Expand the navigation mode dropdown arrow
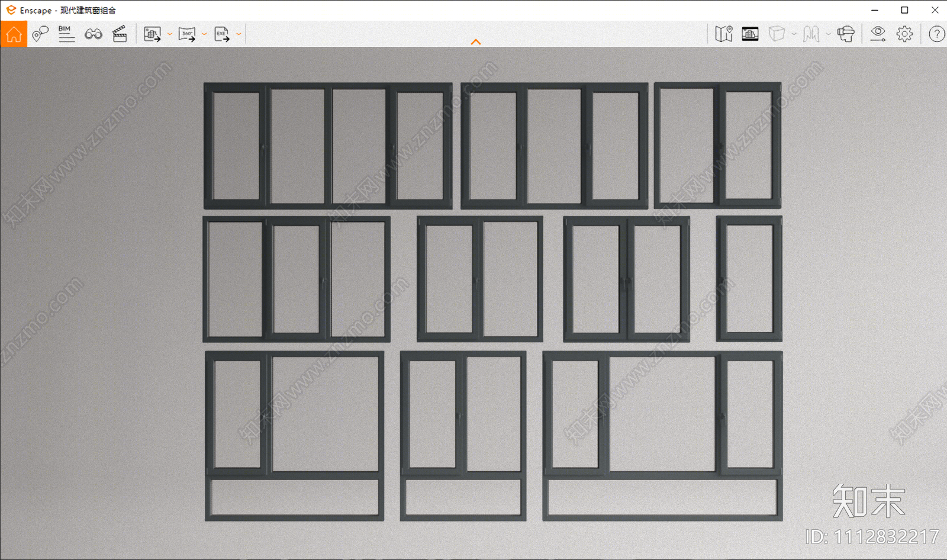 click(x=828, y=34)
